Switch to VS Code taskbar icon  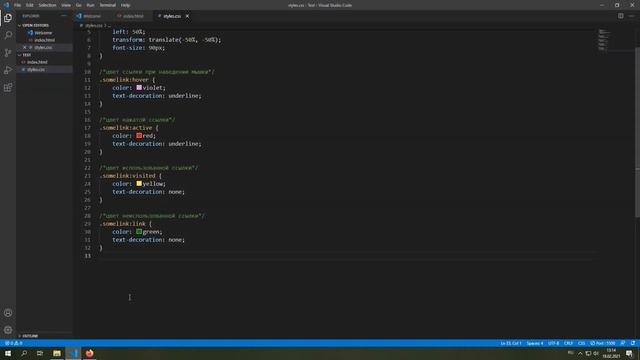[x=73, y=353]
